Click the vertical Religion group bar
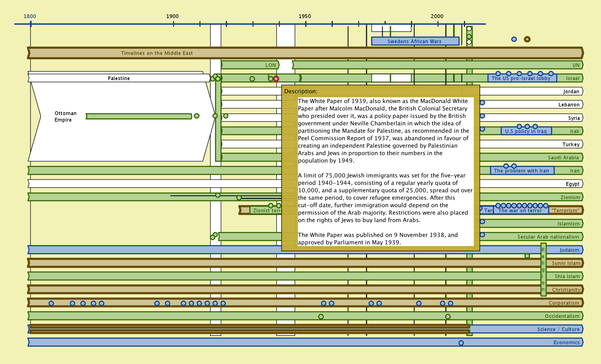Screen dimensions: 601x364 [543, 269]
